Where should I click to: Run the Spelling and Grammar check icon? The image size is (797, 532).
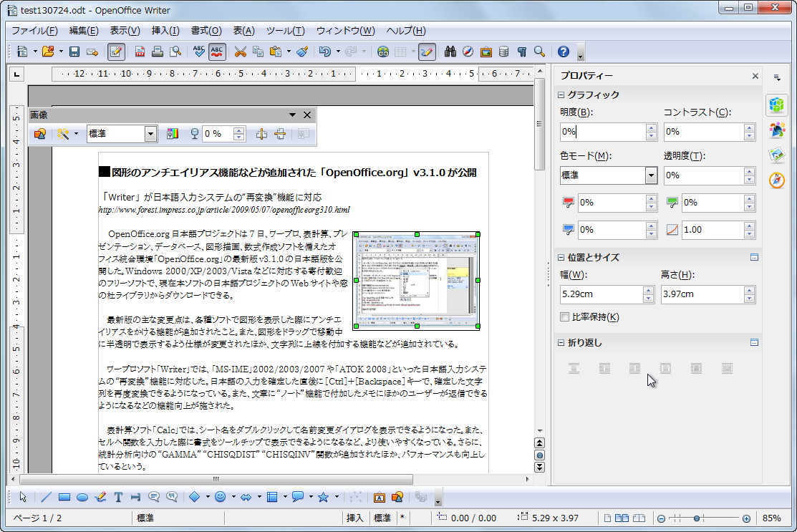tap(199, 52)
